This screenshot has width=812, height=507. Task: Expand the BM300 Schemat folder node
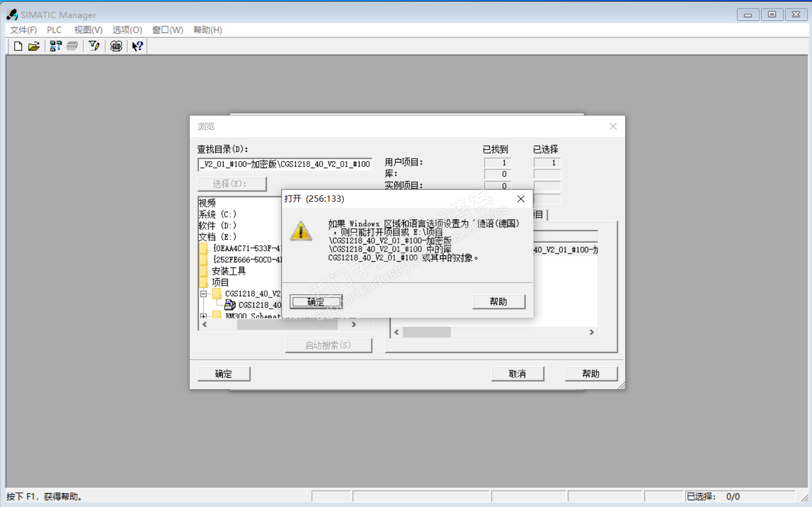coord(203,316)
